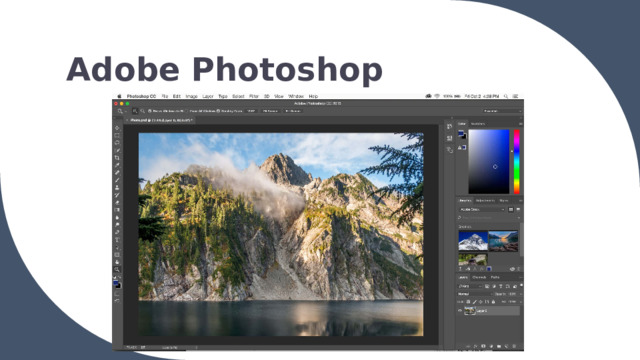This screenshot has height=360, width=640.
Task: Select the snowy mountain library thumbnail
Action: tap(473, 240)
